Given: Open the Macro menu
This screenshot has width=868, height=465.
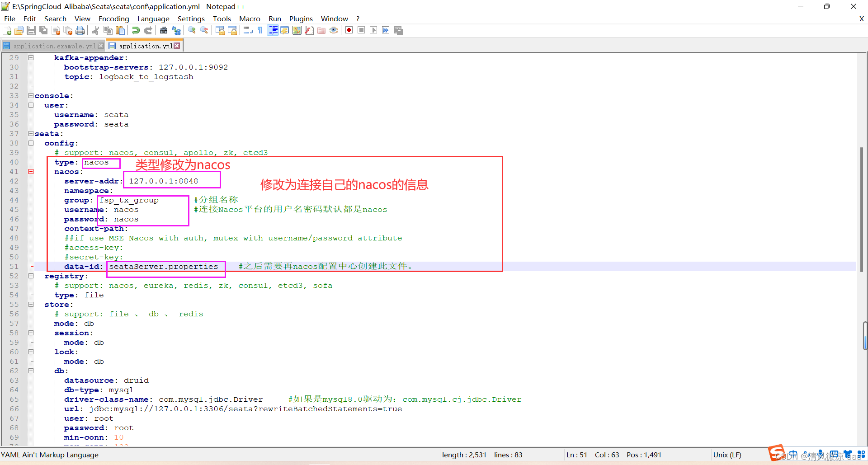Looking at the screenshot, I should pos(250,19).
